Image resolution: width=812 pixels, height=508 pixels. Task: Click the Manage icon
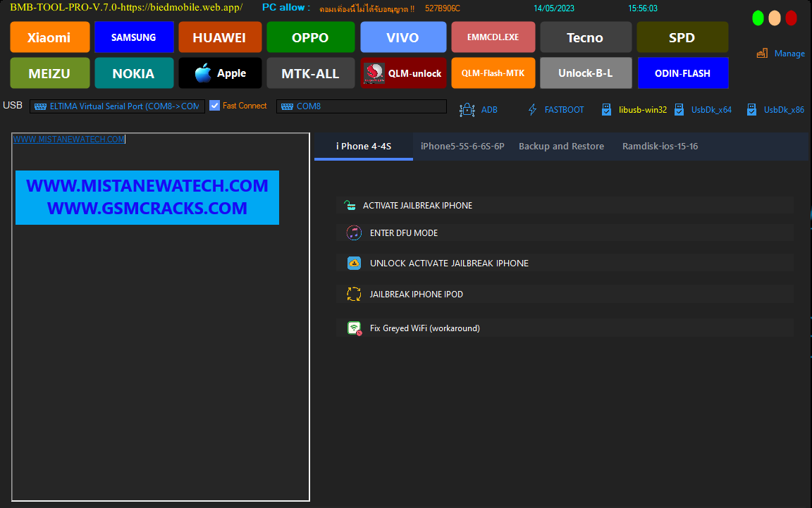[762, 54]
